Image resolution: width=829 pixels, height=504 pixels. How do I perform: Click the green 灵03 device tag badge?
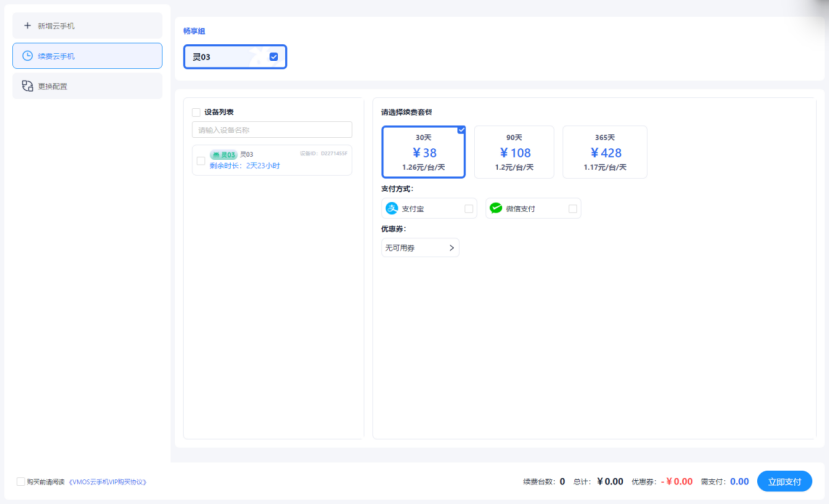[224, 154]
